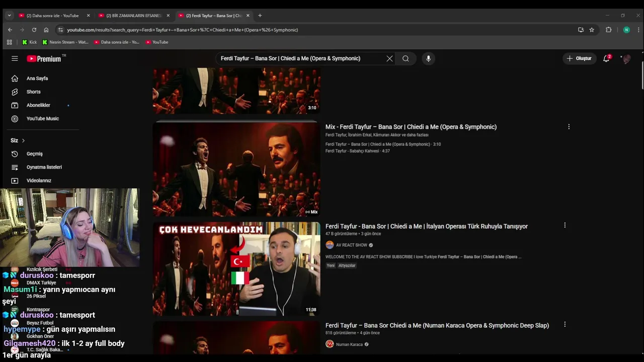Open Videolarınız in sidebar
The image size is (644, 362).
pyautogui.click(x=39, y=180)
